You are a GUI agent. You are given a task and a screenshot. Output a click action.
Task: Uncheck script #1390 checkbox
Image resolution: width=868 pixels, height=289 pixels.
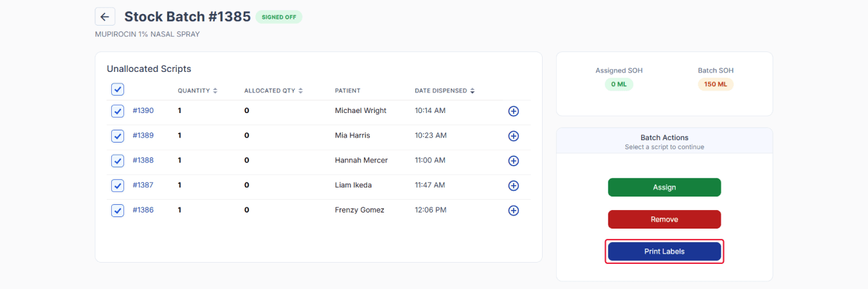[x=118, y=111]
